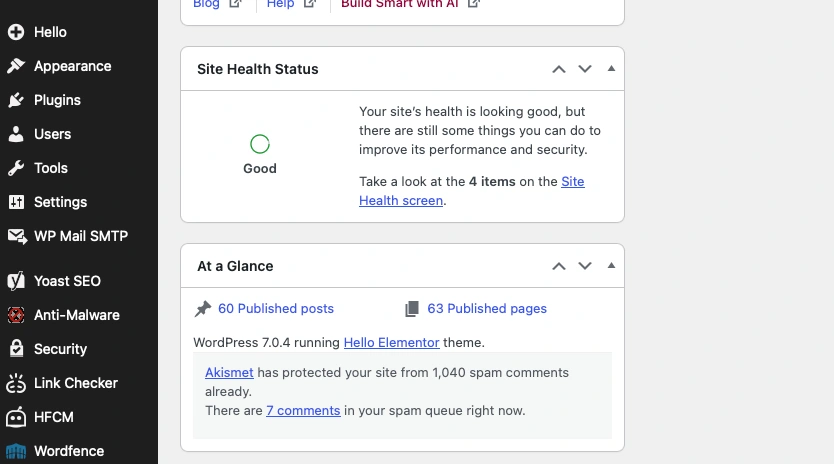This screenshot has height=464, width=834.
Task: Click the HFCM robot icon
Action: click(16, 417)
